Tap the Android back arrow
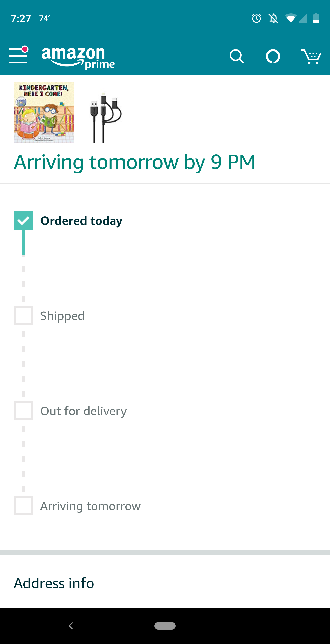 [71, 626]
